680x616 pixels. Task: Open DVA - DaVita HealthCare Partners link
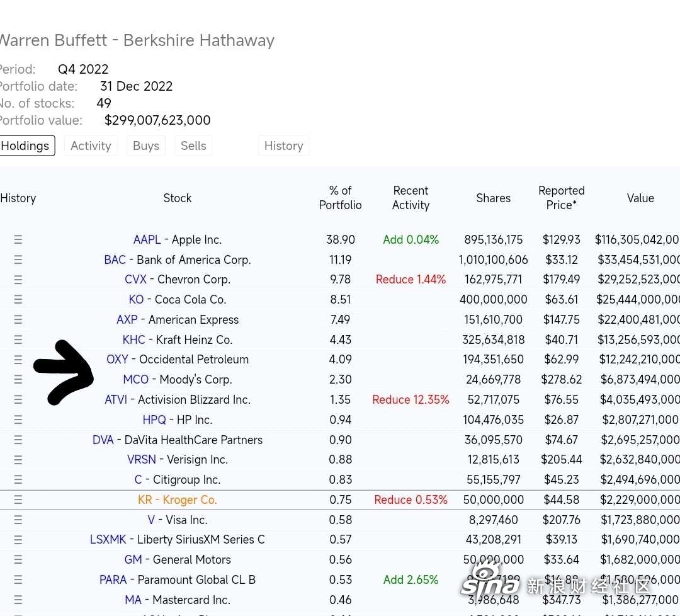[178, 440]
